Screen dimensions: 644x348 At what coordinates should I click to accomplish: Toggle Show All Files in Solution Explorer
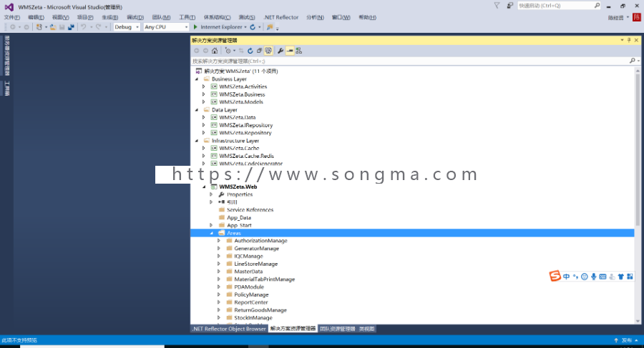click(x=268, y=51)
